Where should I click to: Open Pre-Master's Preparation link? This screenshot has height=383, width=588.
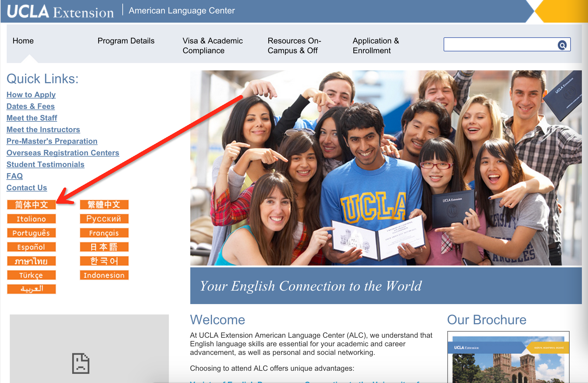(52, 141)
